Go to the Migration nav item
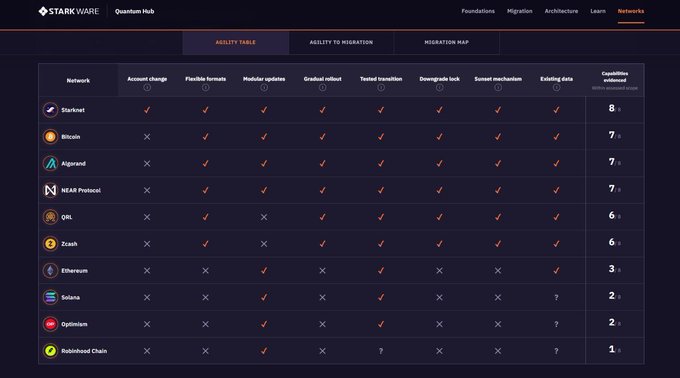Screen dimensions: 680x378 click(x=520, y=11)
